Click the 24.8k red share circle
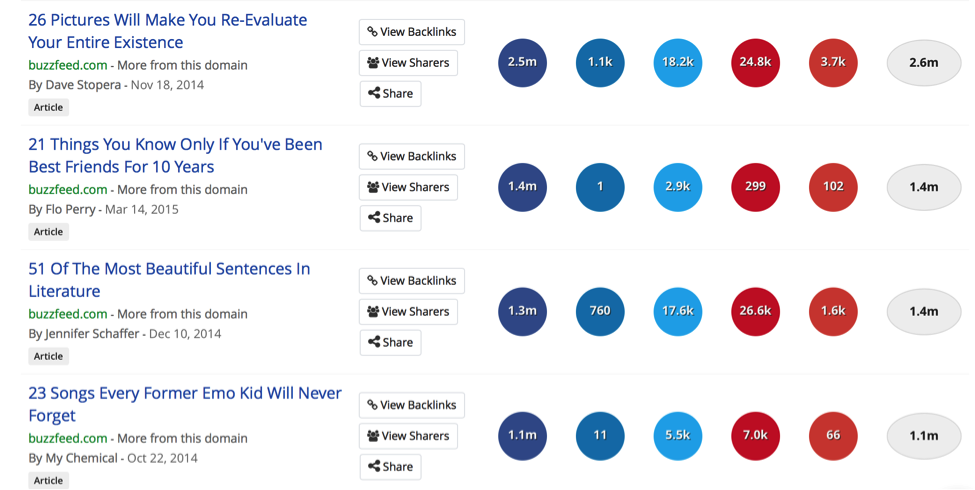This screenshot has width=975, height=490. (755, 62)
